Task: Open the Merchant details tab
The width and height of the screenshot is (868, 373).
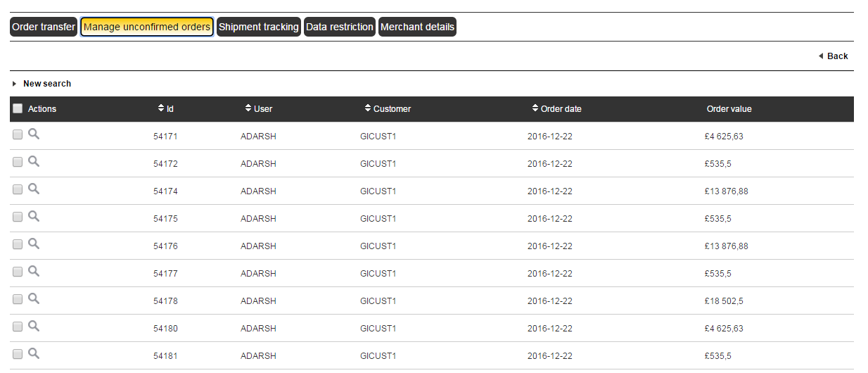Action: (417, 27)
